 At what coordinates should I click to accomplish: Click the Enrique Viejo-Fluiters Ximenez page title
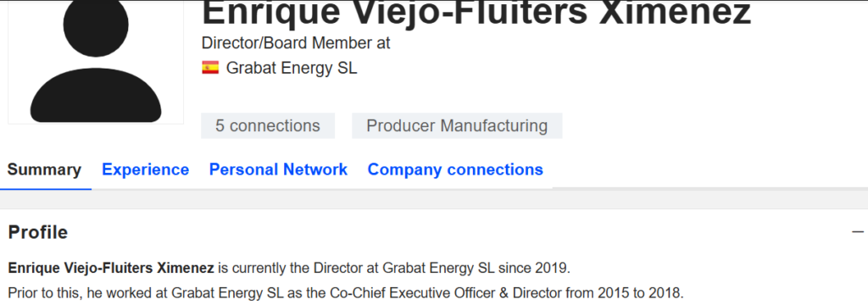click(476, 14)
